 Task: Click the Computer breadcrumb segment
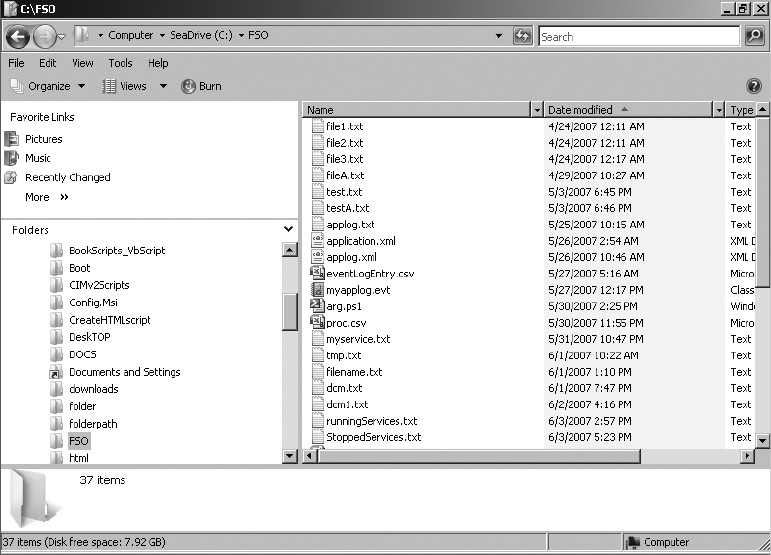pyautogui.click(x=131, y=35)
